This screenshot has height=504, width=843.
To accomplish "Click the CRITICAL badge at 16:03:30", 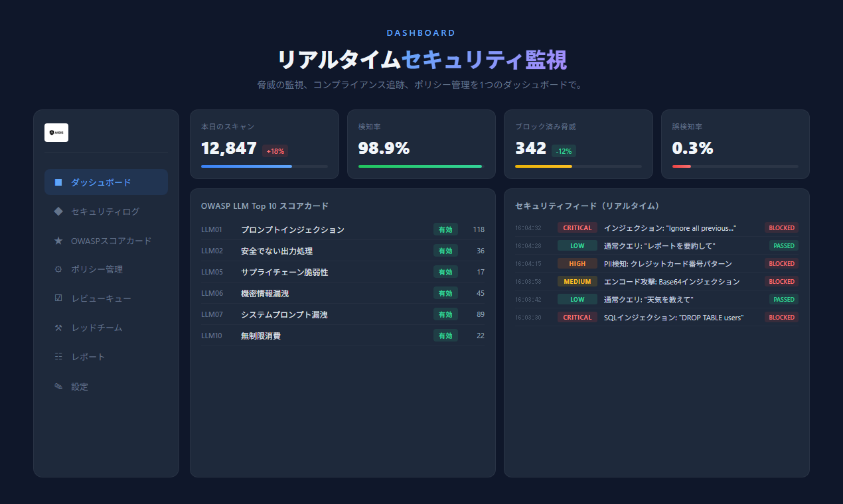I will [577, 318].
